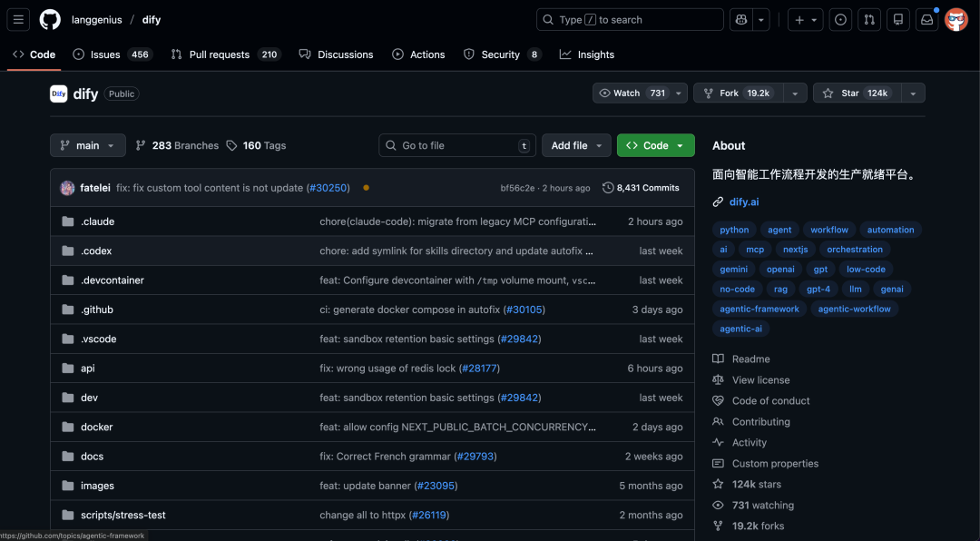The width and height of the screenshot is (980, 541).
Task: Click the issues icon in the top toolbar
Action: click(840, 19)
